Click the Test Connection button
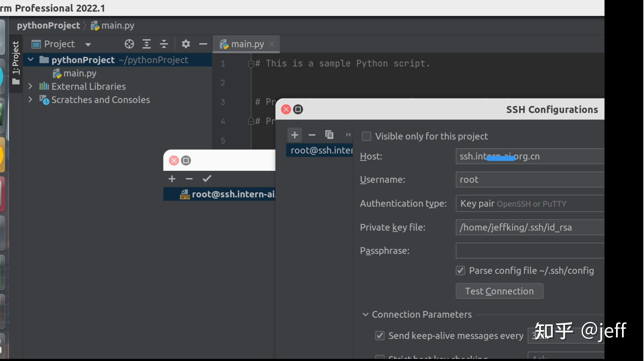The height and width of the screenshot is (361, 644). (x=499, y=291)
